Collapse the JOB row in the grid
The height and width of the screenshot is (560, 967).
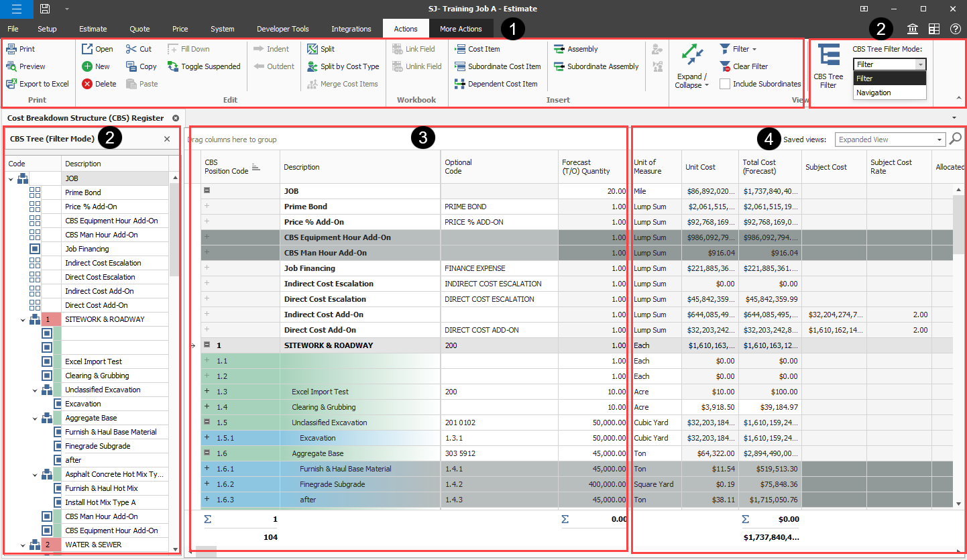click(207, 191)
